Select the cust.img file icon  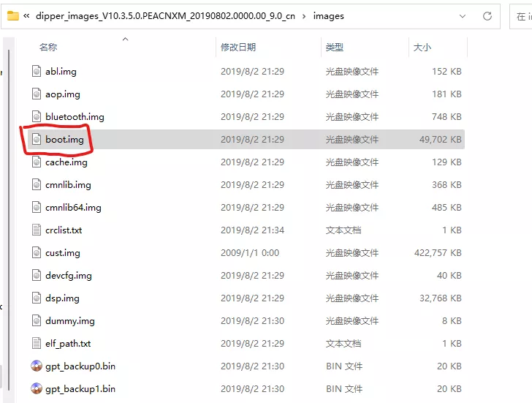pos(37,252)
